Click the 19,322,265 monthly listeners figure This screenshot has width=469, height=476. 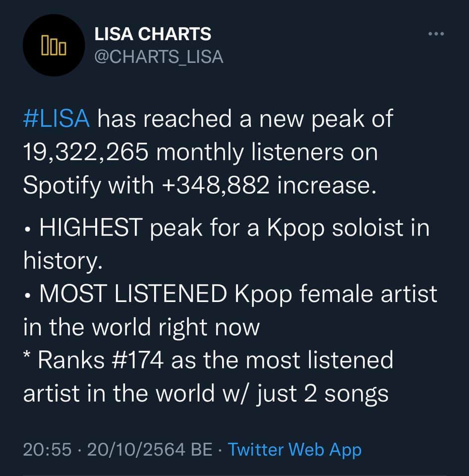pyautogui.click(x=86, y=152)
